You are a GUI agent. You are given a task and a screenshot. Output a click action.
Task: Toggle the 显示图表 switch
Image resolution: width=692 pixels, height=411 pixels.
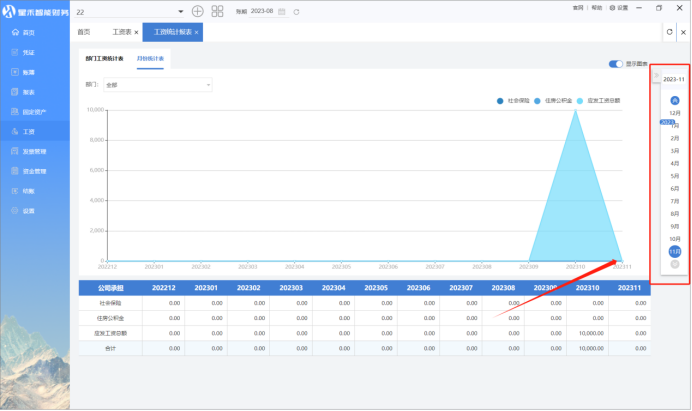click(x=616, y=64)
